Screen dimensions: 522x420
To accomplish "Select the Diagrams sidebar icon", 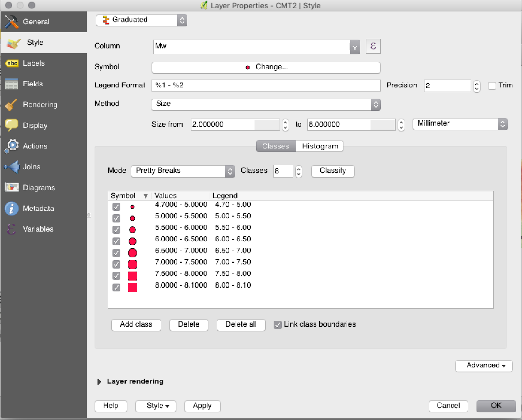I will pyautogui.click(x=11, y=187).
